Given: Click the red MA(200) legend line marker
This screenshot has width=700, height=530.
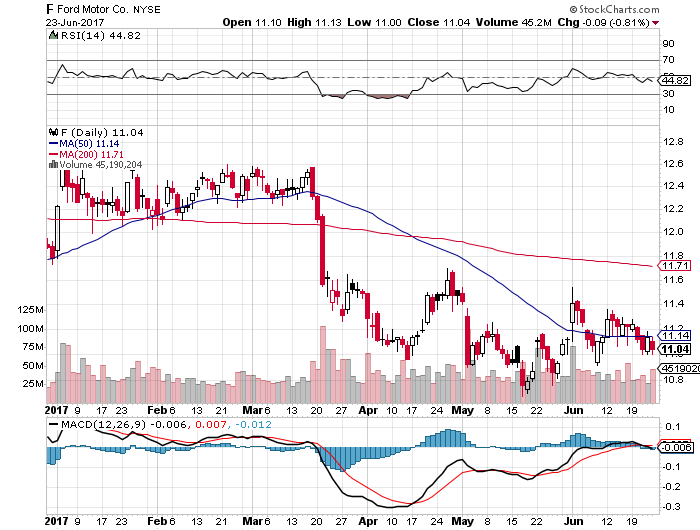Looking at the screenshot, I should click(x=53, y=153).
